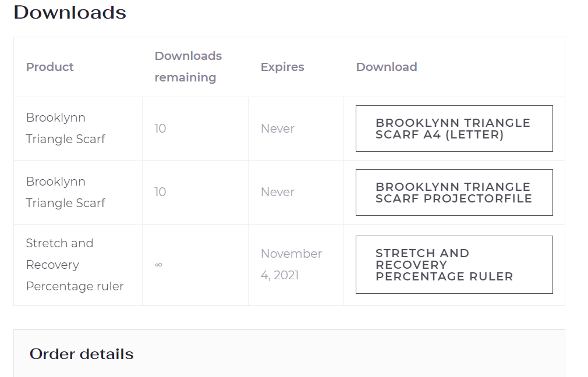Image resolution: width=588 pixels, height=377 pixels.
Task: Click empty header space right of Download label
Action: click(495, 67)
